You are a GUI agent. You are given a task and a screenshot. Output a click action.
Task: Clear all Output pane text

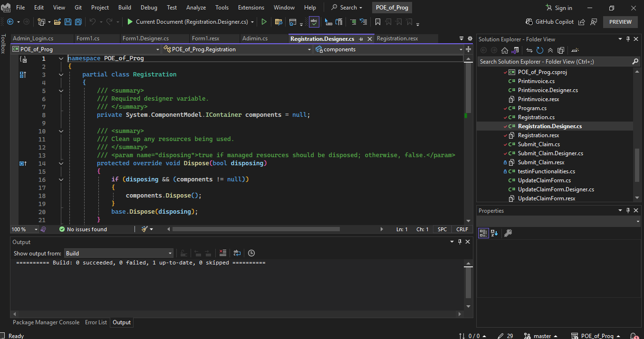coord(222,253)
